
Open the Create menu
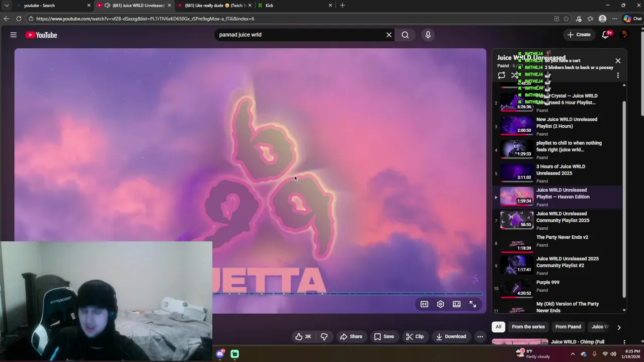579,35
